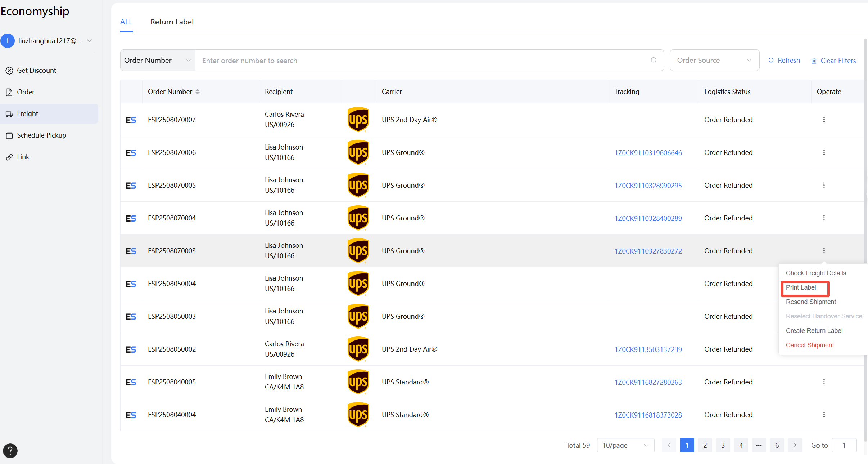Change the 10/page size dropdown
The image size is (868, 464).
point(625,445)
